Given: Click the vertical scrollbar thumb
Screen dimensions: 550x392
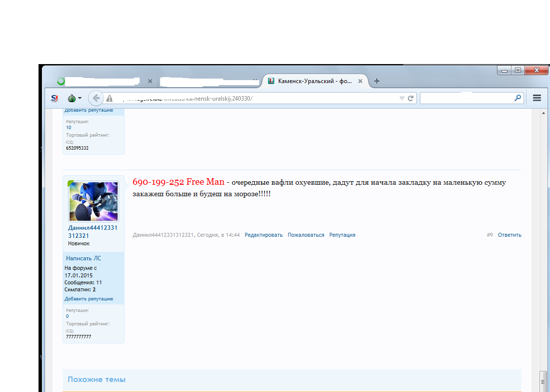Looking at the screenshot, I should tap(543, 381).
